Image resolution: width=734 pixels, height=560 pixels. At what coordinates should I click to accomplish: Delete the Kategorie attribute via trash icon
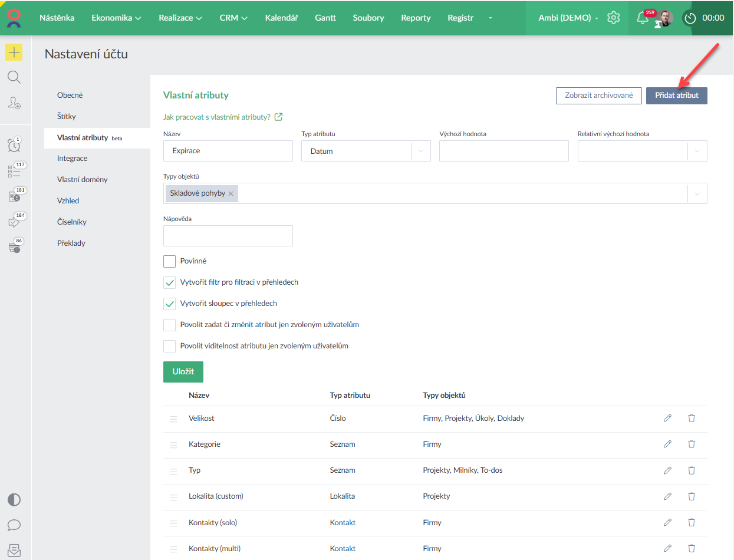coord(692,444)
